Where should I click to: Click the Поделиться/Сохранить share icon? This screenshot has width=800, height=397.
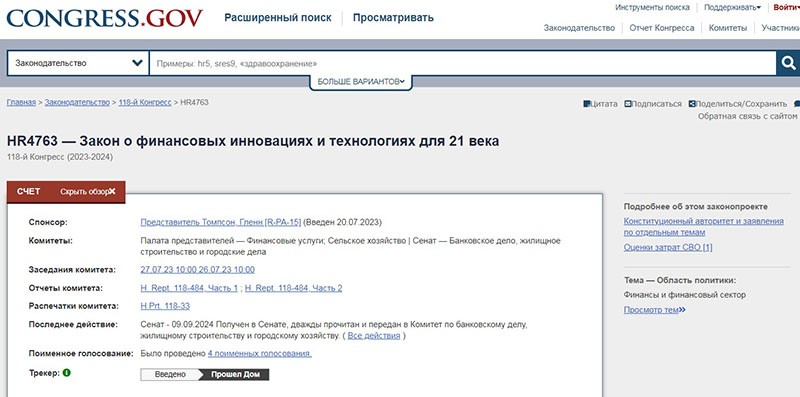[692, 104]
